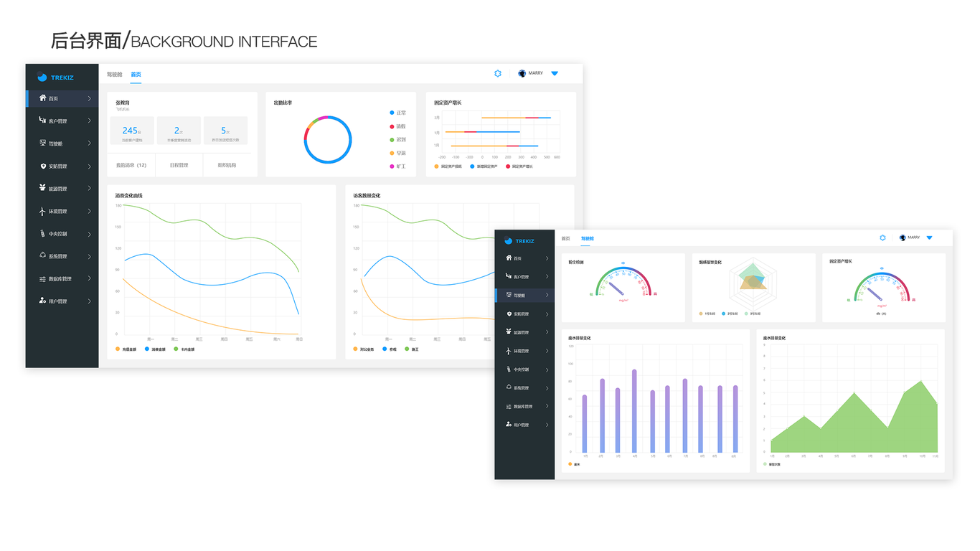
Task: Click 系统管理 icon in back window sidebar
Action: [x=43, y=256]
